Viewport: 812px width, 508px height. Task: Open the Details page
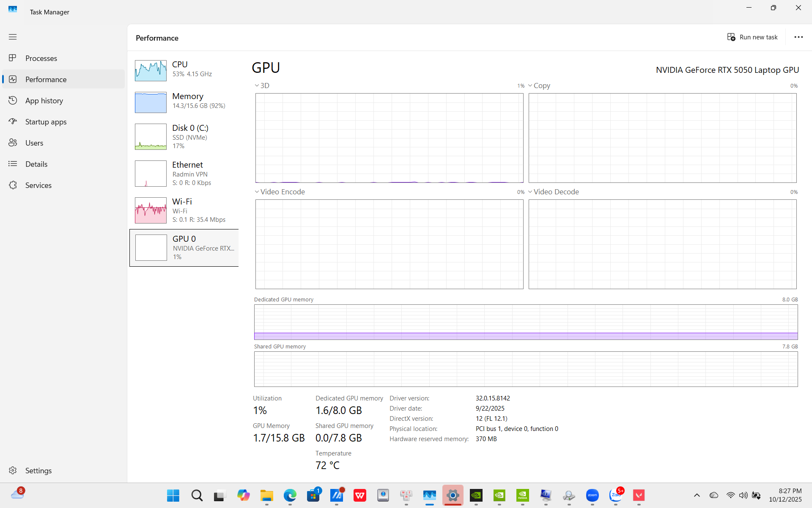pyautogui.click(x=36, y=164)
